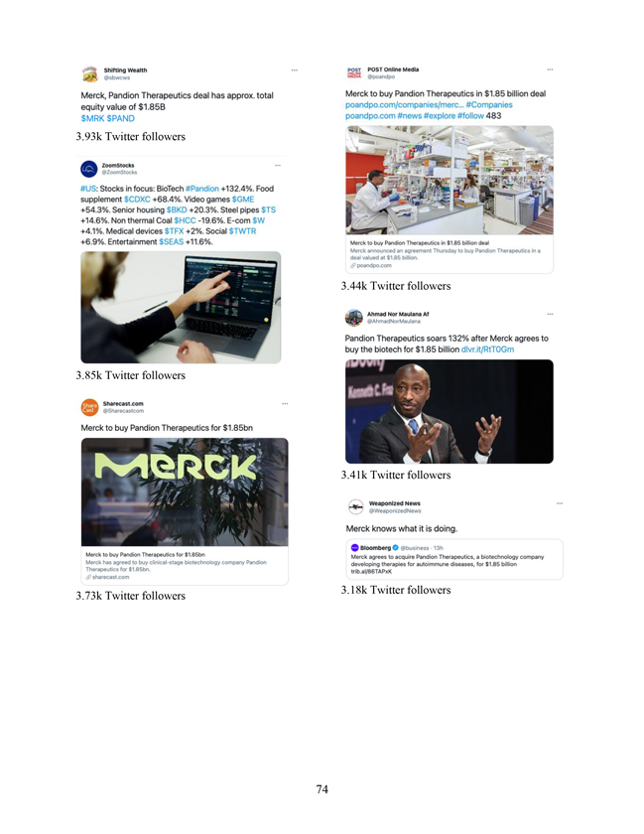This screenshot has width=644, height=834.
Task: Open more options on Shifting Wealth tweet
Action: (294, 70)
